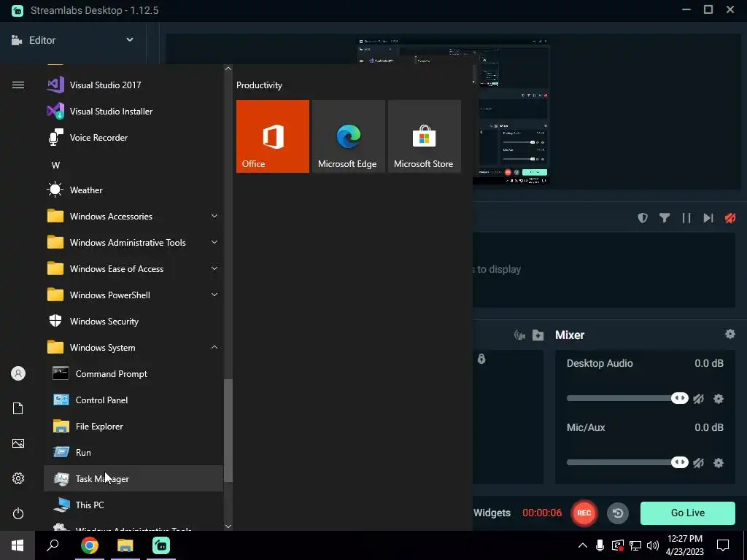
Task: Click the Go Live button
Action: pyautogui.click(x=687, y=513)
